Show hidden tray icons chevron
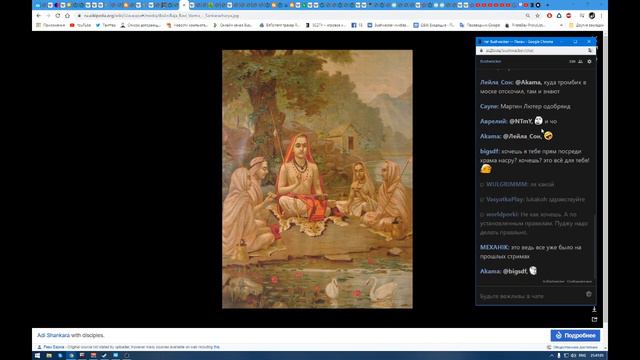Image resolution: width=640 pixels, height=360 pixels. pyautogui.click(x=551, y=356)
